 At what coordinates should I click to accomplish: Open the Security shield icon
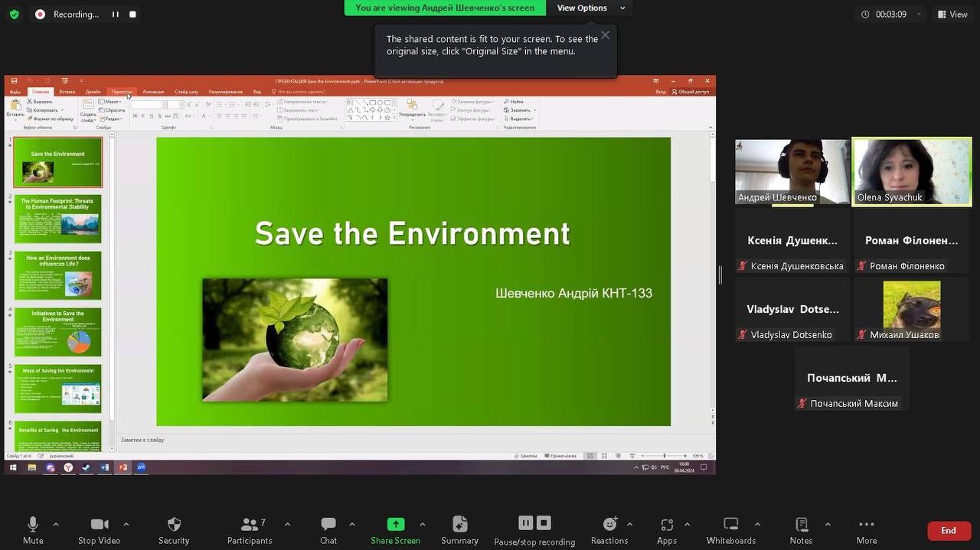[x=174, y=529]
